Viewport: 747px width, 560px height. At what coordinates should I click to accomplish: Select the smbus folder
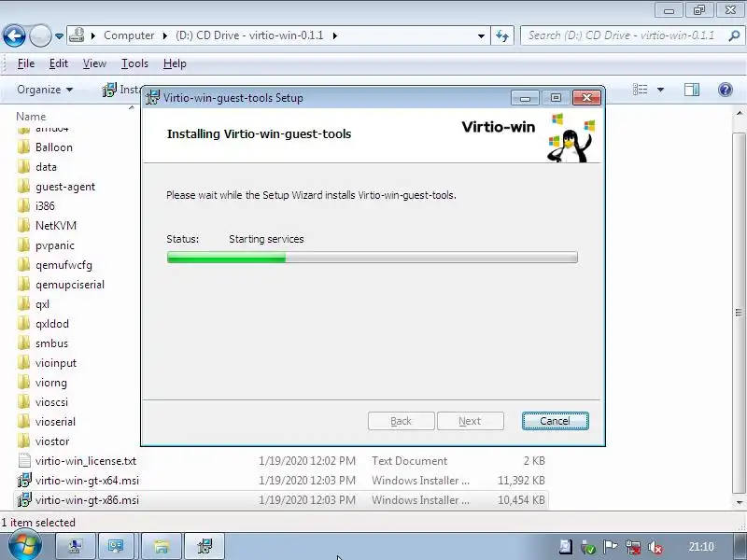tap(51, 343)
